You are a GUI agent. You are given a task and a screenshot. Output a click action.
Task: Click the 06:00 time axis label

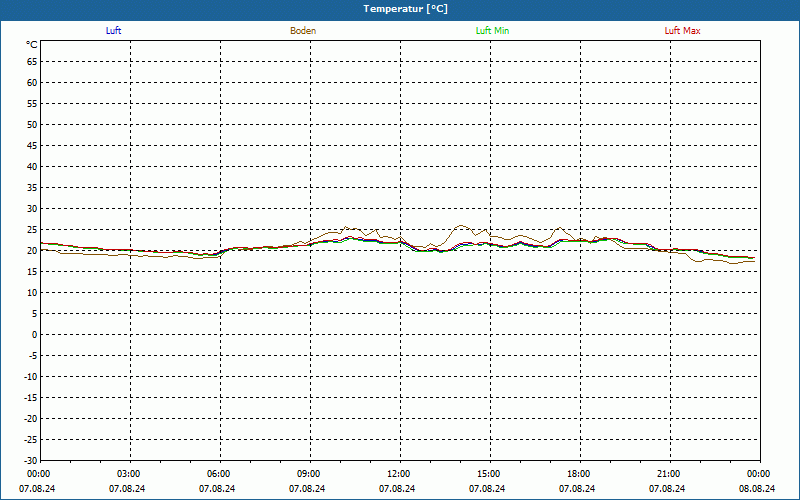pyautogui.click(x=219, y=474)
